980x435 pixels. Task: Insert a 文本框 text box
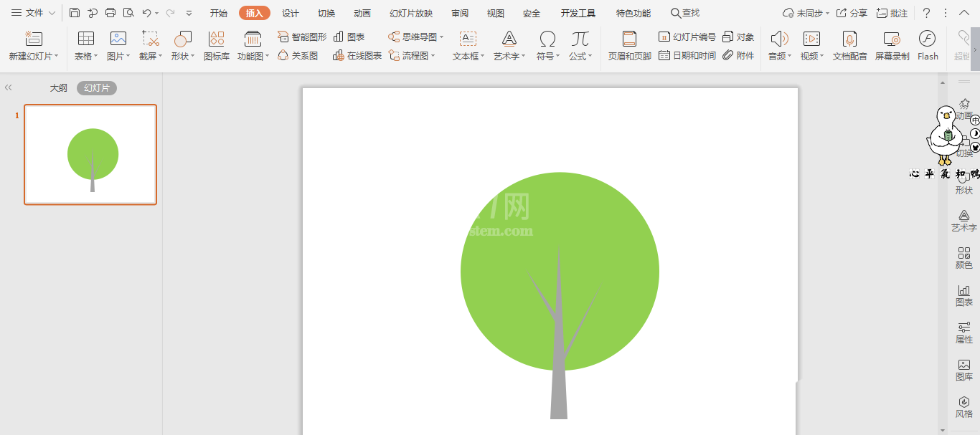[x=468, y=45]
